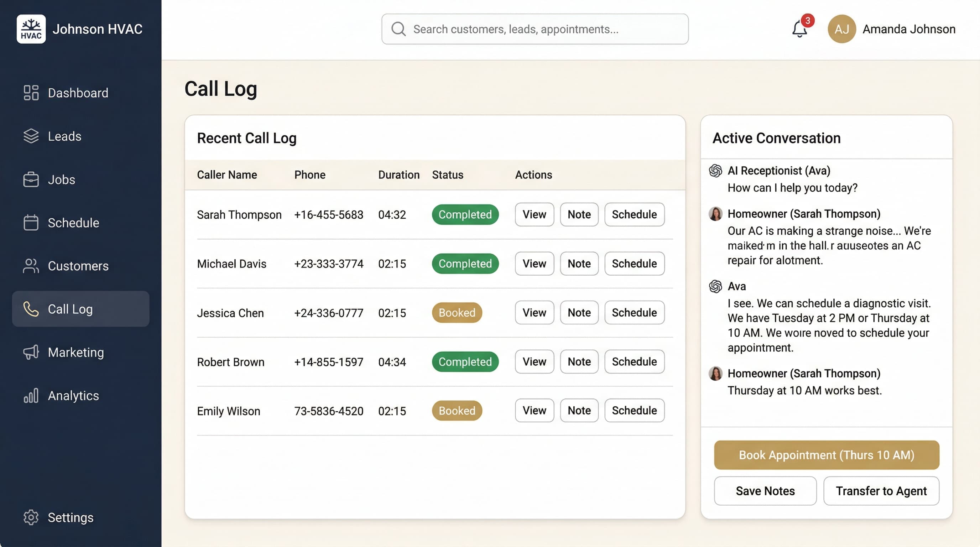Image resolution: width=980 pixels, height=547 pixels.
Task: Open the Customers section
Action: coord(78,266)
